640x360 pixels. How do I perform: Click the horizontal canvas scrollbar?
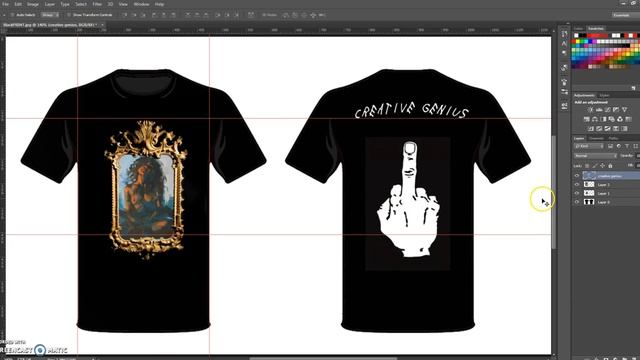[x=322, y=358]
